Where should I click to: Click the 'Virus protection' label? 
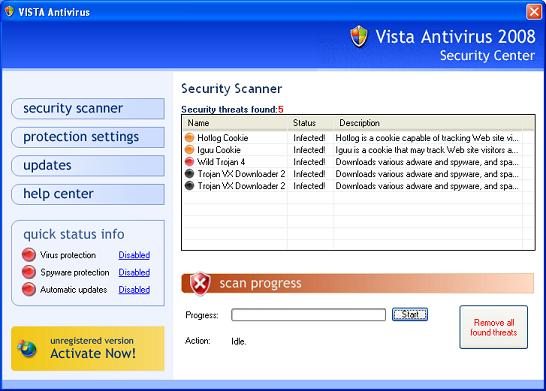(68, 255)
